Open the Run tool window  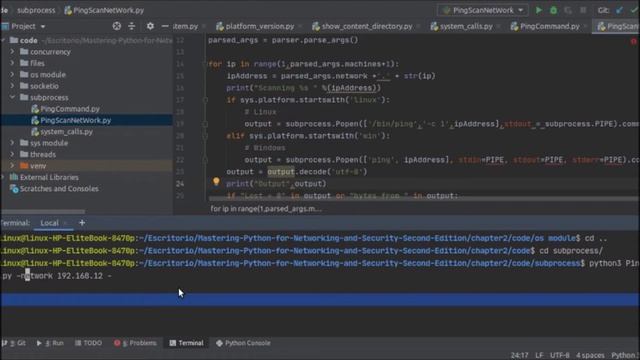tap(50, 343)
